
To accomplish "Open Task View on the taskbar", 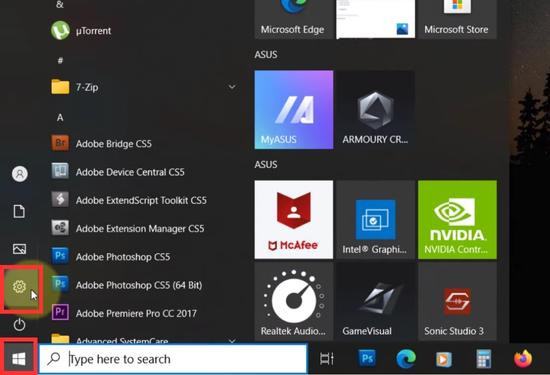I will point(327,359).
